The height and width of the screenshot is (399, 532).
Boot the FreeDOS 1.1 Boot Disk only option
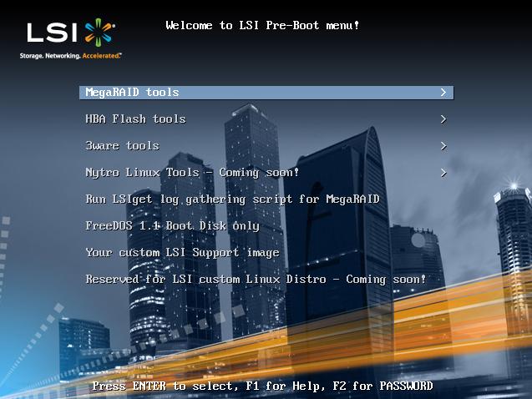tap(172, 226)
